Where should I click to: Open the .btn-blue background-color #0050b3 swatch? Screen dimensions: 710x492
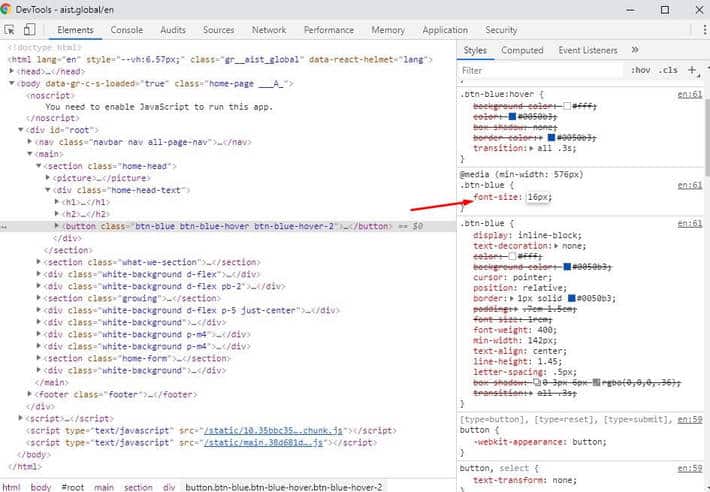[x=567, y=267]
